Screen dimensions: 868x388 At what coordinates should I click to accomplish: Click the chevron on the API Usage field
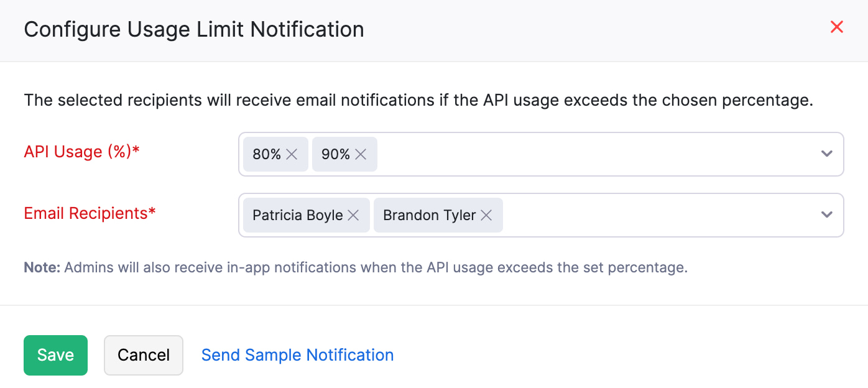coord(826,154)
